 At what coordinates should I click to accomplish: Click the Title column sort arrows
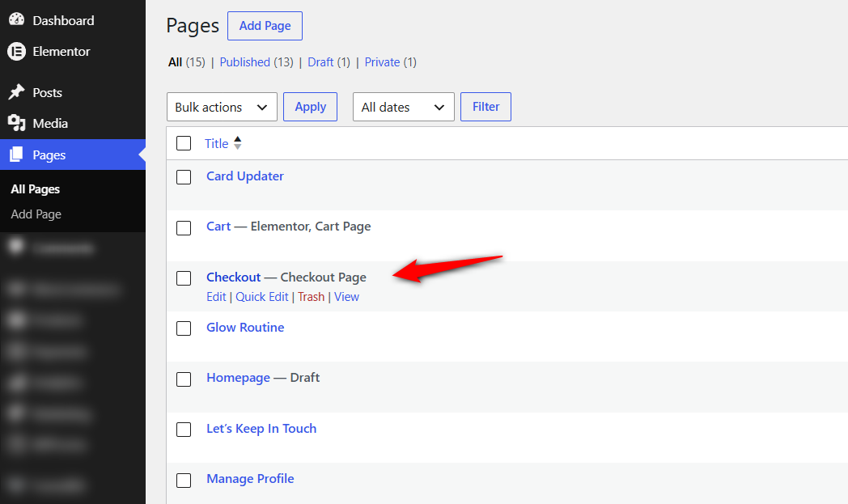click(x=237, y=143)
